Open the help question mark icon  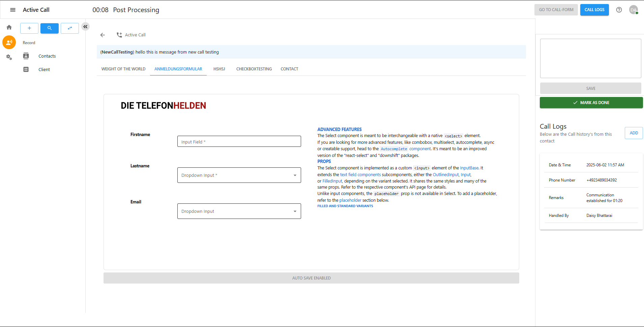click(619, 10)
